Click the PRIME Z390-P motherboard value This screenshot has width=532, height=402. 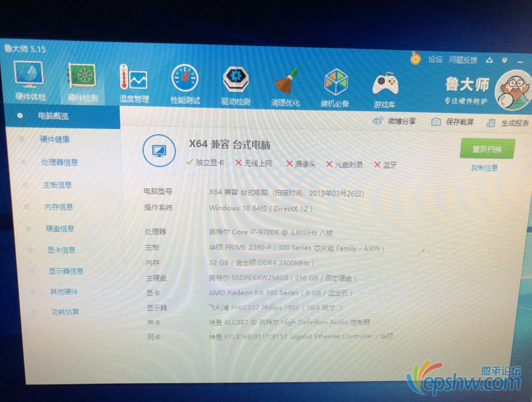pos(296,248)
